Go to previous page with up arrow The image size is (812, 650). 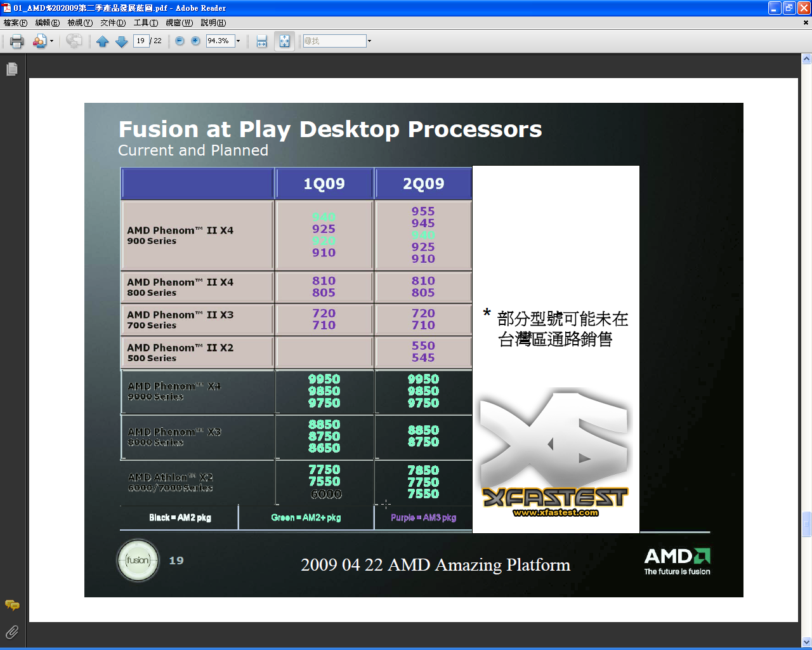[x=103, y=41]
